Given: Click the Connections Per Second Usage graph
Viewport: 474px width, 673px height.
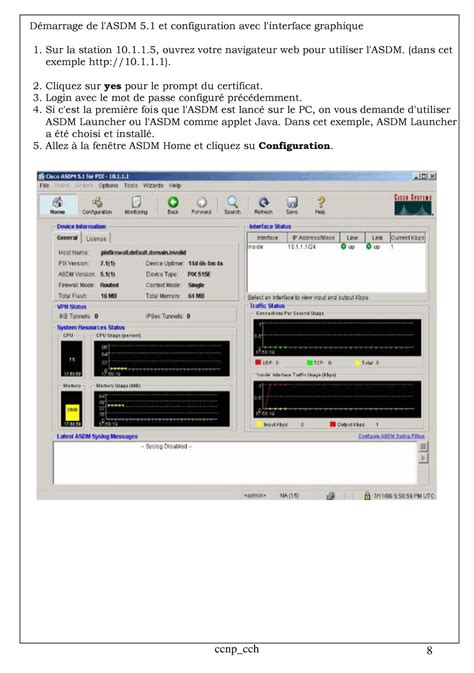Looking at the screenshot, I should coord(337,337).
